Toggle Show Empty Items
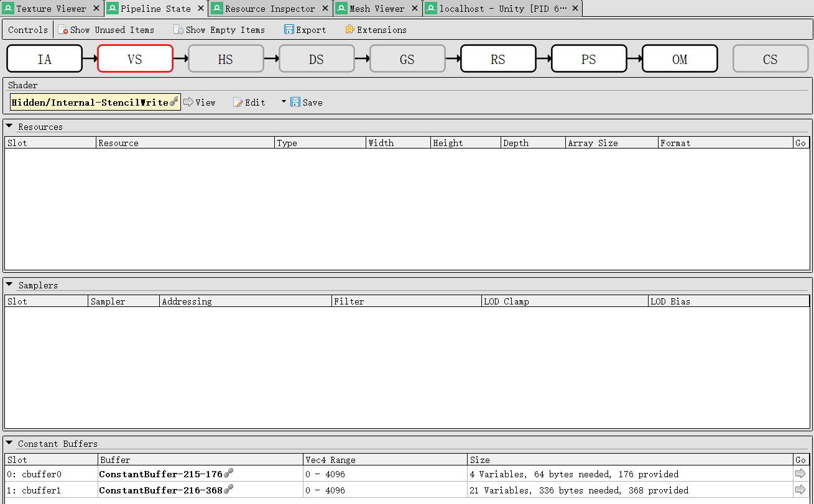Image resolution: width=814 pixels, height=504 pixels. [219, 30]
